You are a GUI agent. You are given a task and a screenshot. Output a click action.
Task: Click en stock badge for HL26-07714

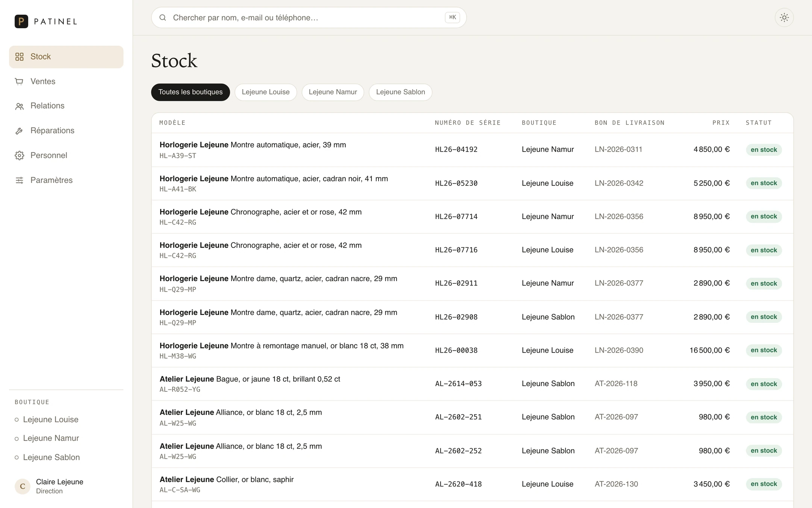pos(764,216)
